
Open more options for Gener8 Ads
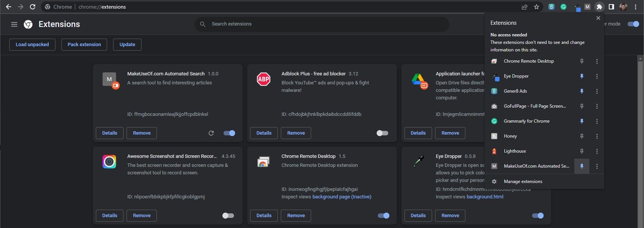coord(597,91)
